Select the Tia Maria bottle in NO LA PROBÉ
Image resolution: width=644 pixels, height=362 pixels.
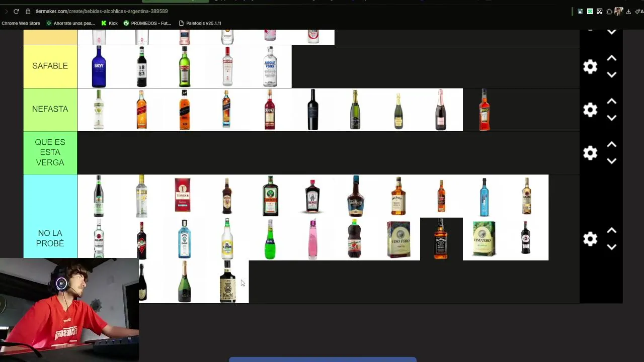pos(356,196)
